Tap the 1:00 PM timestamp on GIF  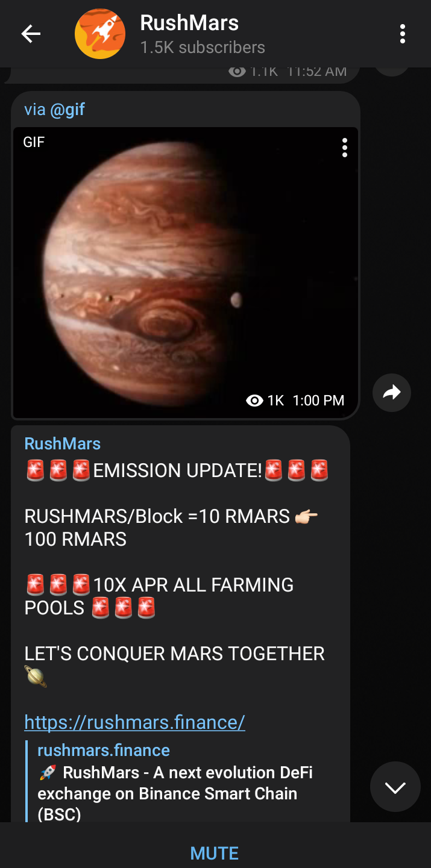[318, 401]
